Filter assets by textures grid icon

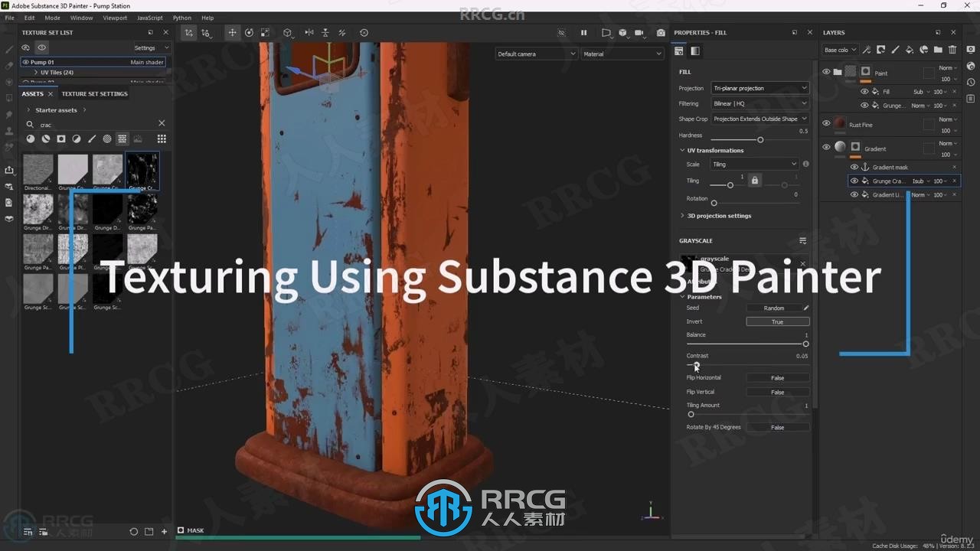tap(122, 139)
